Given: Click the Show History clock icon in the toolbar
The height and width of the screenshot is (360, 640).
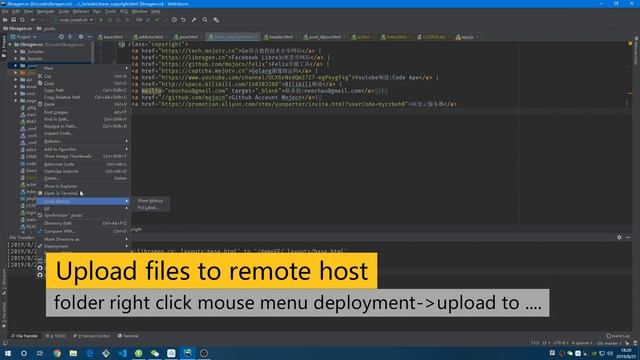Looking at the screenshot, I should pos(174,20).
